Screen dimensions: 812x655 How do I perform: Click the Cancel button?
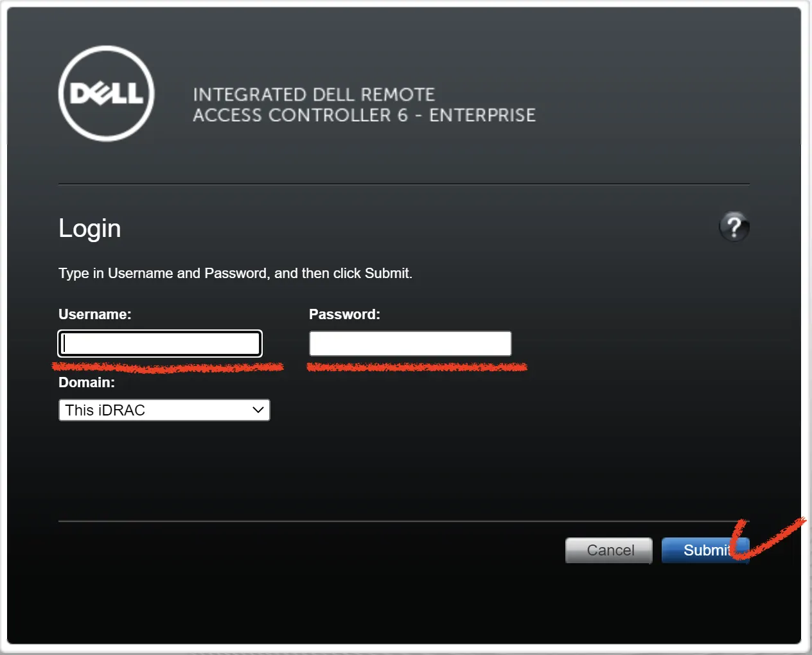click(609, 550)
